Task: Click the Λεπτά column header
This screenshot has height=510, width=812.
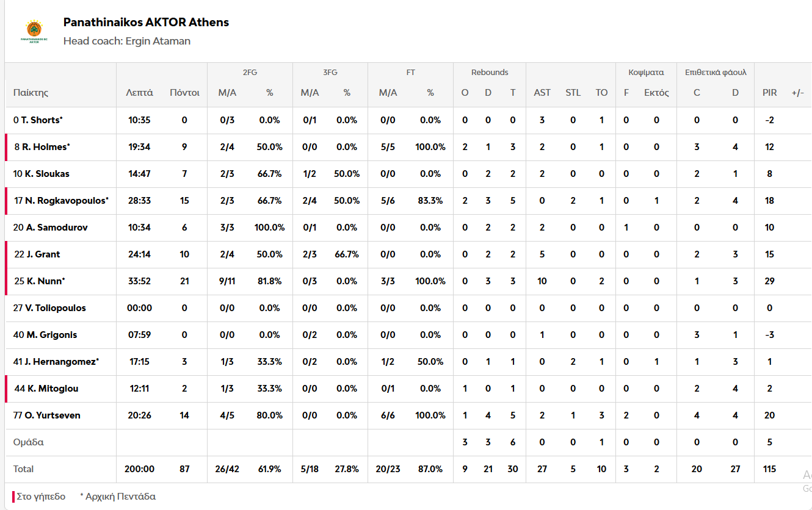Action: (139, 93)
